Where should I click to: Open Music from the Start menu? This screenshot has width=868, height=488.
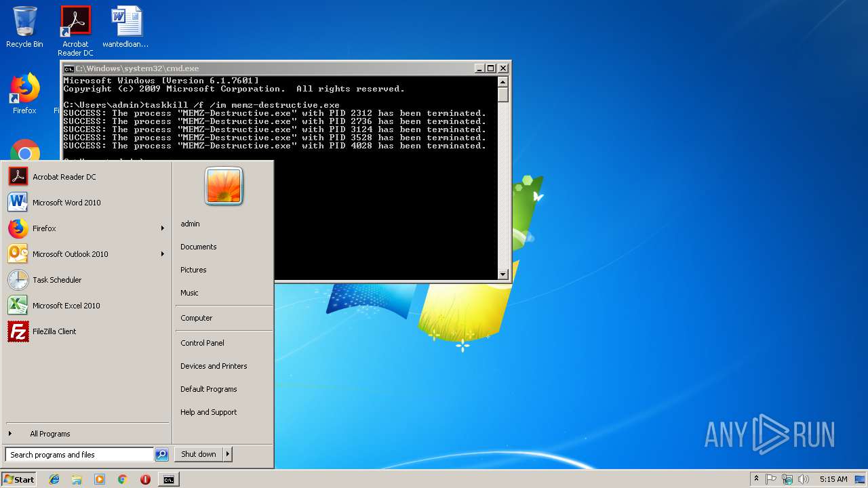tap(224, 293)
